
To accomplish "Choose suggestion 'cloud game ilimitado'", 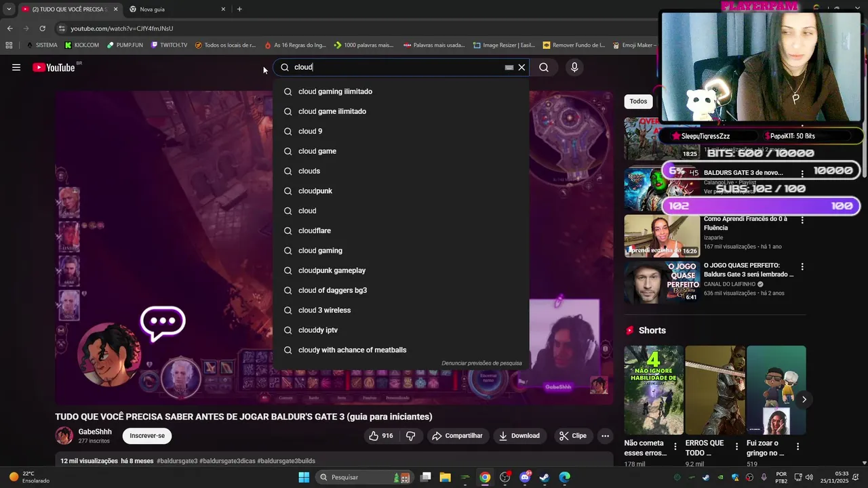I will point(401,111).
